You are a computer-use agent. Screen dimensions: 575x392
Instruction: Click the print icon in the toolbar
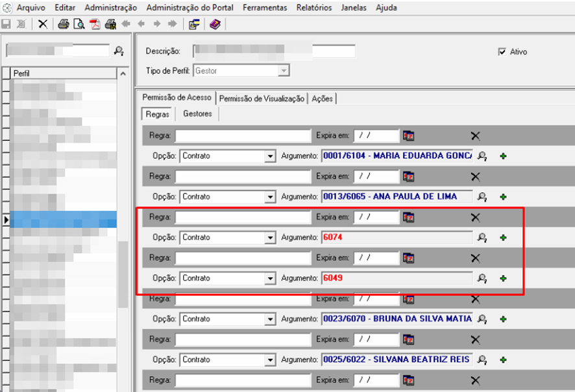pyautogui.click(x=63, y=24)
